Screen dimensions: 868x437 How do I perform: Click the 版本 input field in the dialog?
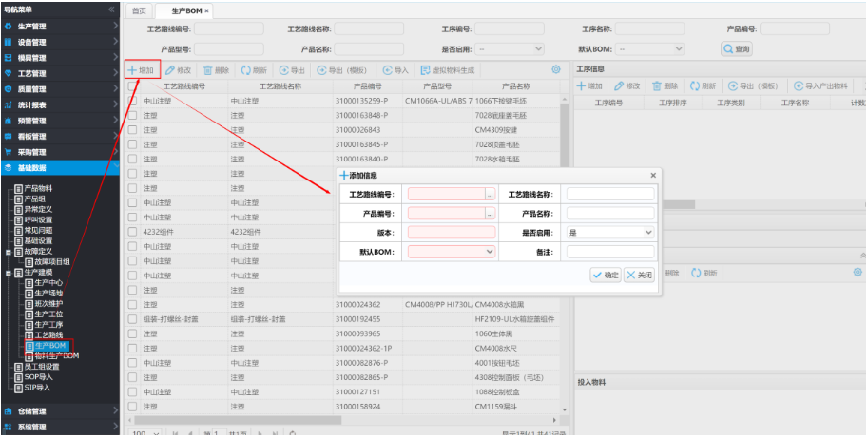click(x=452, y=233)
